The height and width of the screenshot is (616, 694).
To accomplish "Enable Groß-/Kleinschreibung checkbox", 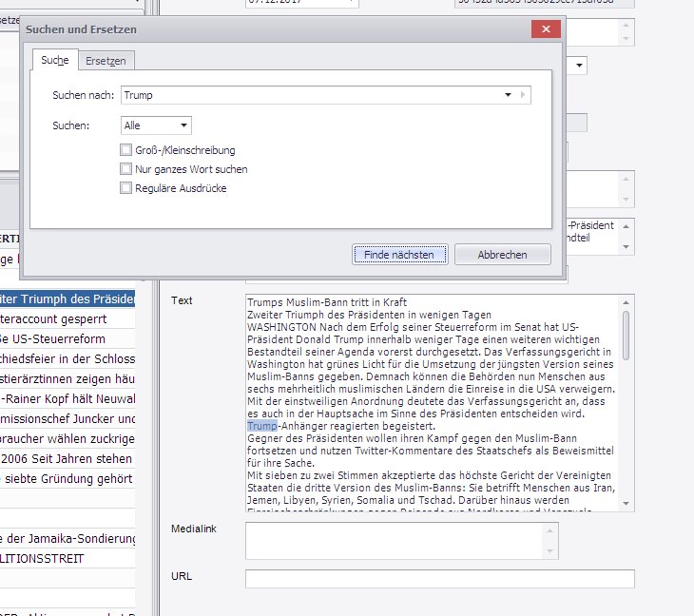I will [x=126, y=150].
